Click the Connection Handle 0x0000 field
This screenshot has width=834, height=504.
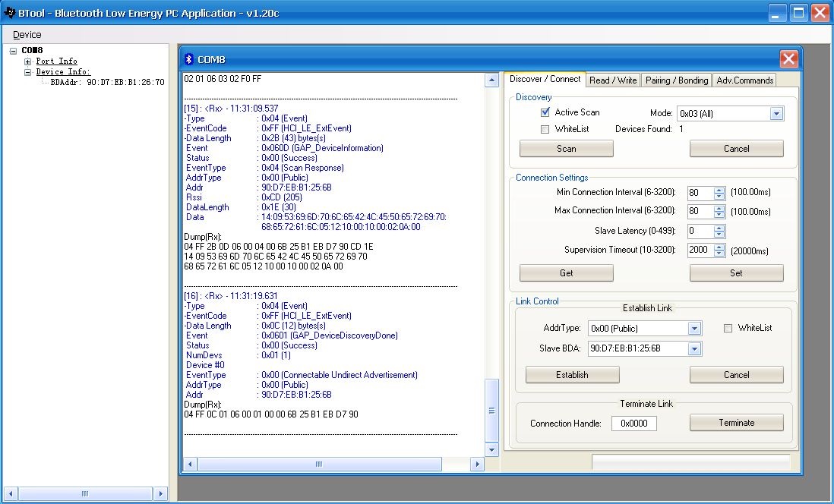click(x=634, y=424)
